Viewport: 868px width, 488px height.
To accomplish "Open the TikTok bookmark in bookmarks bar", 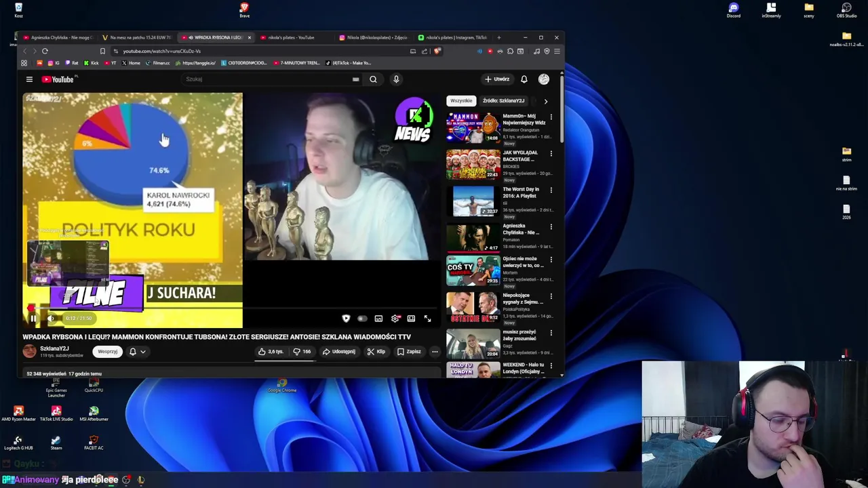I will (x=348, y=63).
